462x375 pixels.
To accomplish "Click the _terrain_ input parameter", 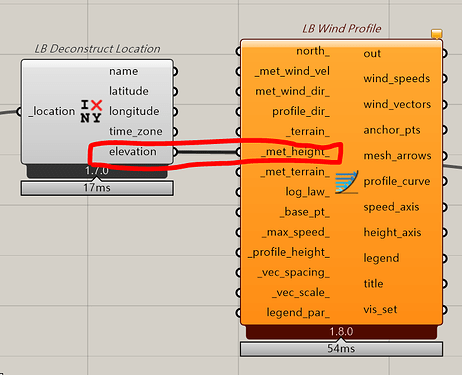I will [308, 131].
